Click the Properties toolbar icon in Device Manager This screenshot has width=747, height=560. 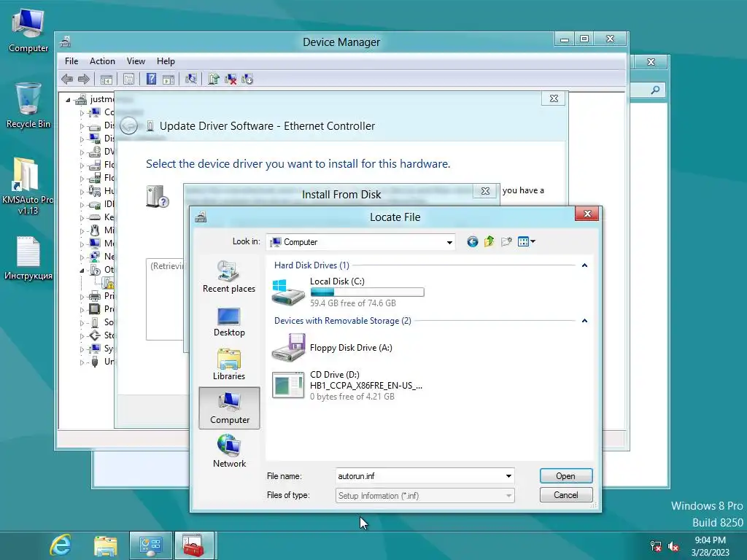tap(128, 79)
